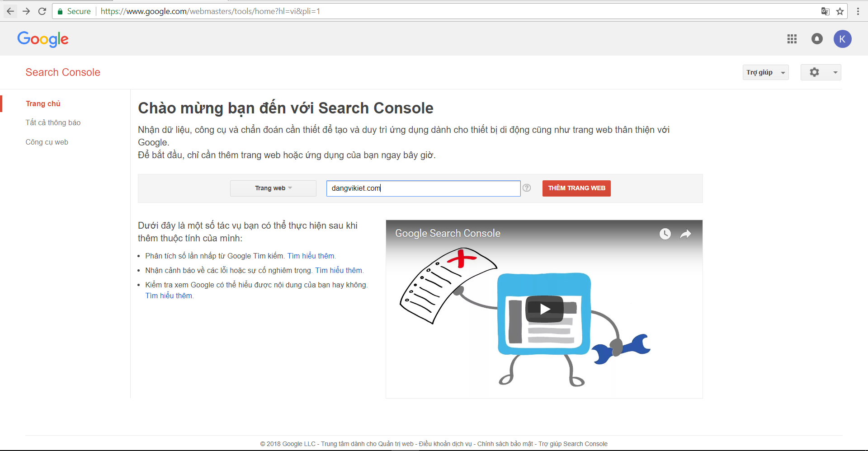The height and width of the screenshot is (451, 868).
Task: Click the video share arrow
Action: coord(686,234)
